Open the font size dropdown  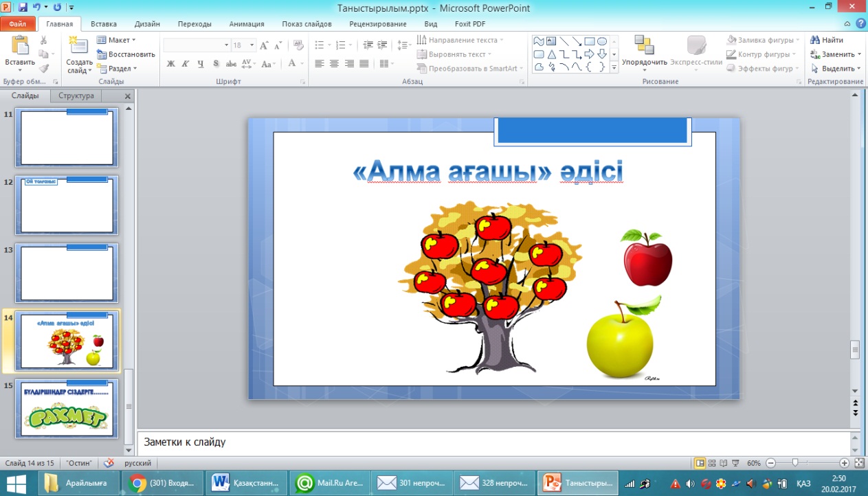coord(252,45)
